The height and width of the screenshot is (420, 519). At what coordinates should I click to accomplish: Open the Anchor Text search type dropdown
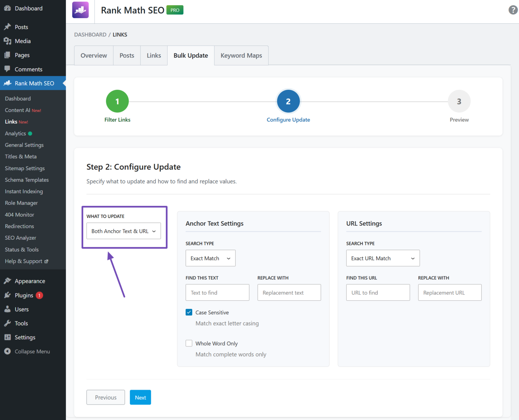[210, 258]
